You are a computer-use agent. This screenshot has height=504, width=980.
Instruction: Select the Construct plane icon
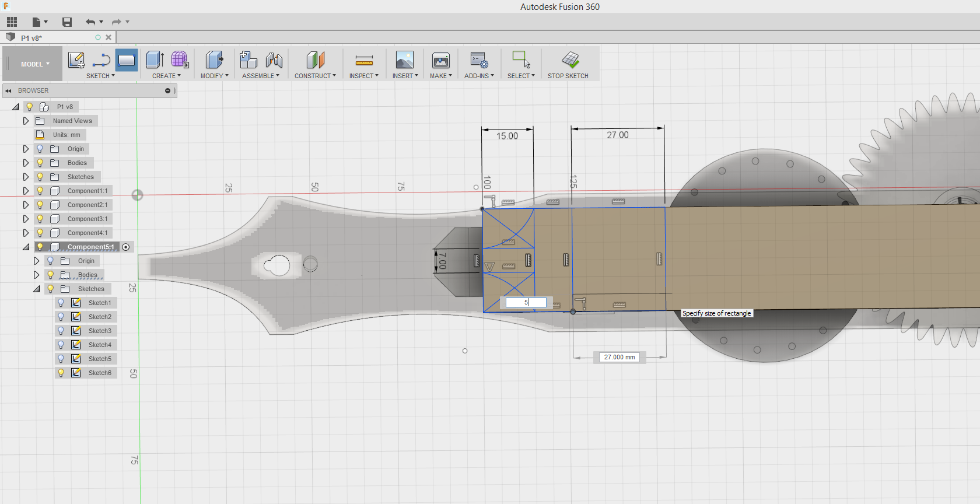315,60
